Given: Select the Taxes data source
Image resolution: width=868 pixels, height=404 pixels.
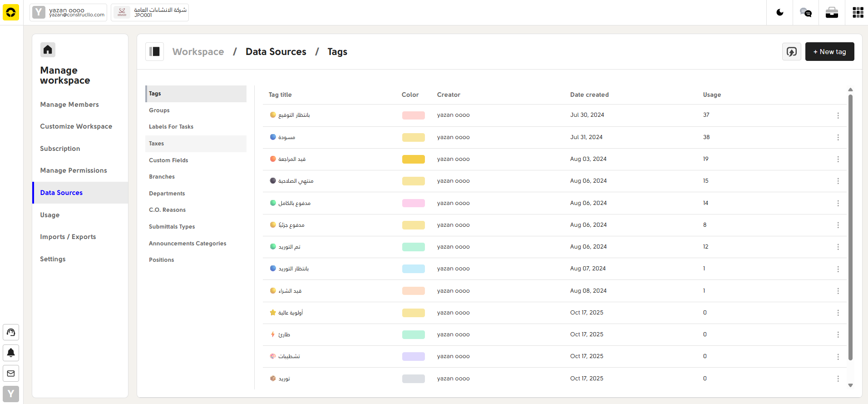Looking at the screenshot, I should point(196,144).
